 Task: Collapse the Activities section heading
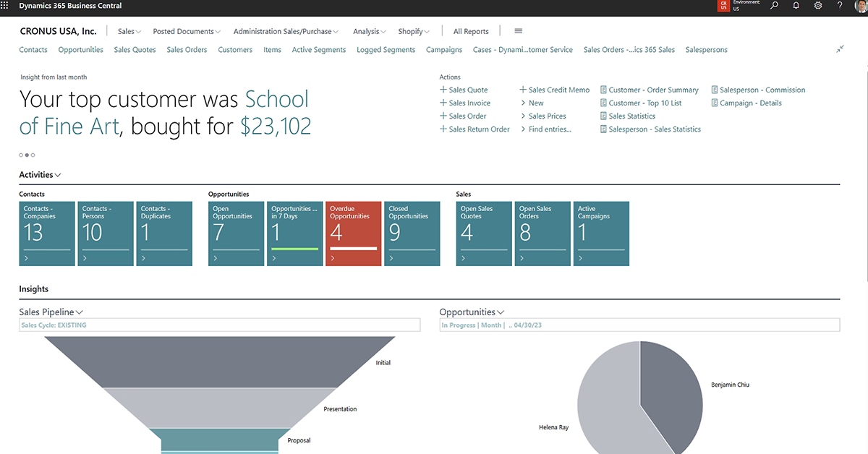(x=40, y=174)
